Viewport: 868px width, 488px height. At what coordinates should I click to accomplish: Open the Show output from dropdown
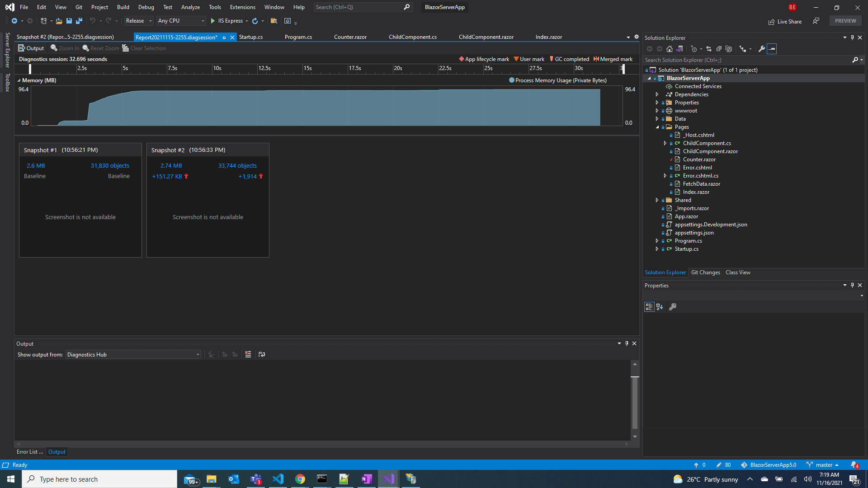(198, 354)
